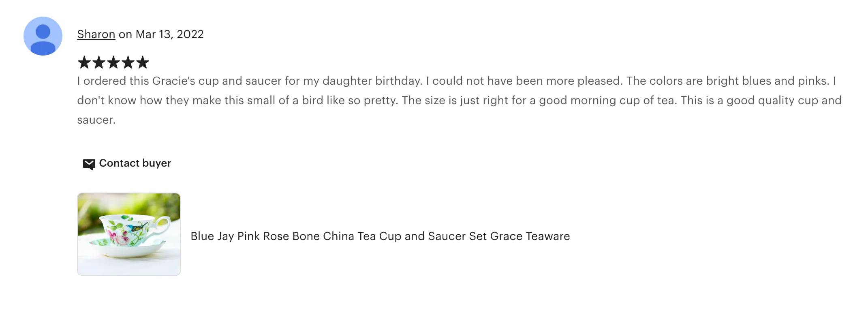868x313 pixels.
Task: Click the first star in the rating
Action: click(x=84, y=63)
